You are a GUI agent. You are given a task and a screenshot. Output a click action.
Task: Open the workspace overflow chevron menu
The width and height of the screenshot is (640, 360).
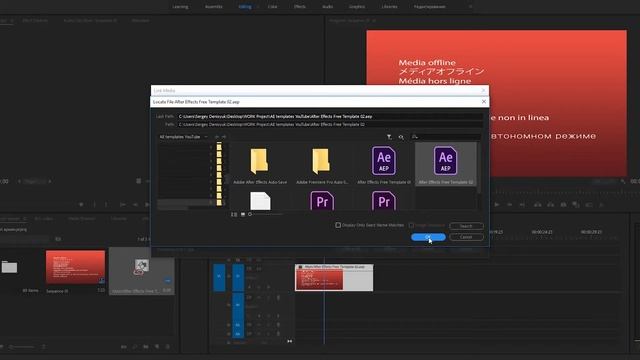pos(470,7)
